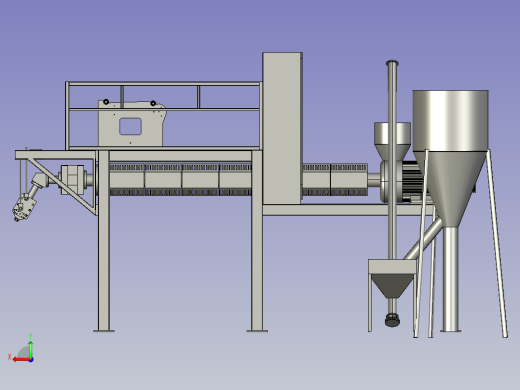This screenshot has width=520, height=390.
Task: Select the flange atop the tall vertical pipe
Action: click(392, 63)
